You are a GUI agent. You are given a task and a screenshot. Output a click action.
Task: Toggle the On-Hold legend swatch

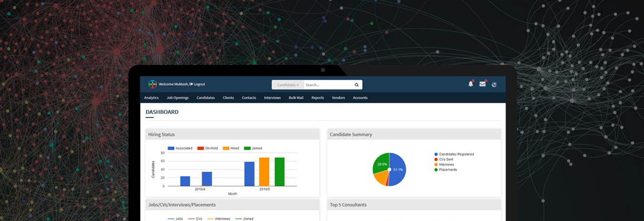click(201, 148)
